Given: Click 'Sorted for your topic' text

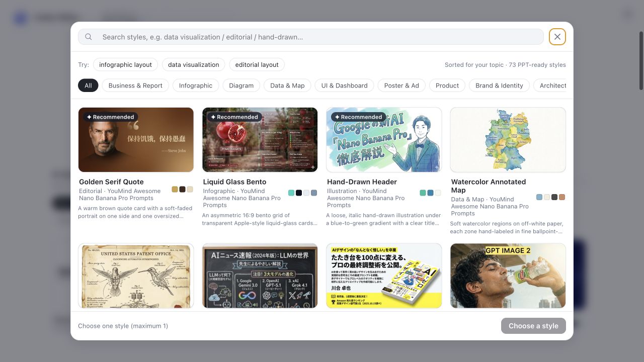Looking at the screenshot, I should tap(474, 65).
